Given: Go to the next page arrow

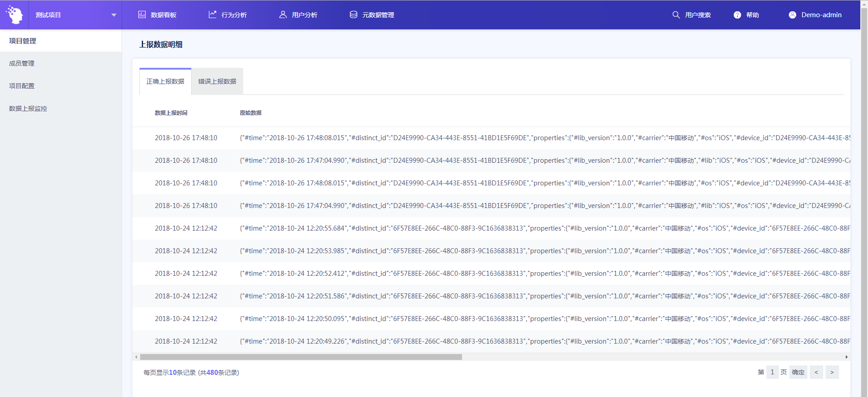Looking at the screenshot, I should coord(832,372).
